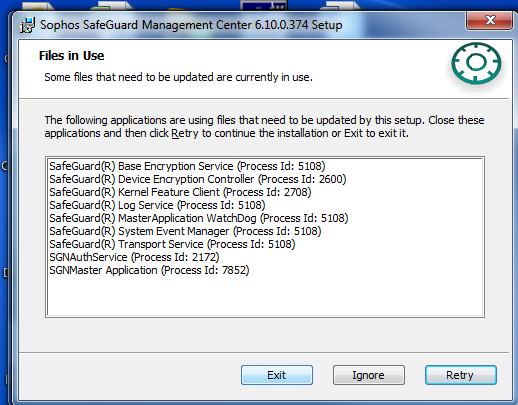Click the installer icon in title bar
The height and width of the screenshot is (405, 518).
tap(27, 25)
